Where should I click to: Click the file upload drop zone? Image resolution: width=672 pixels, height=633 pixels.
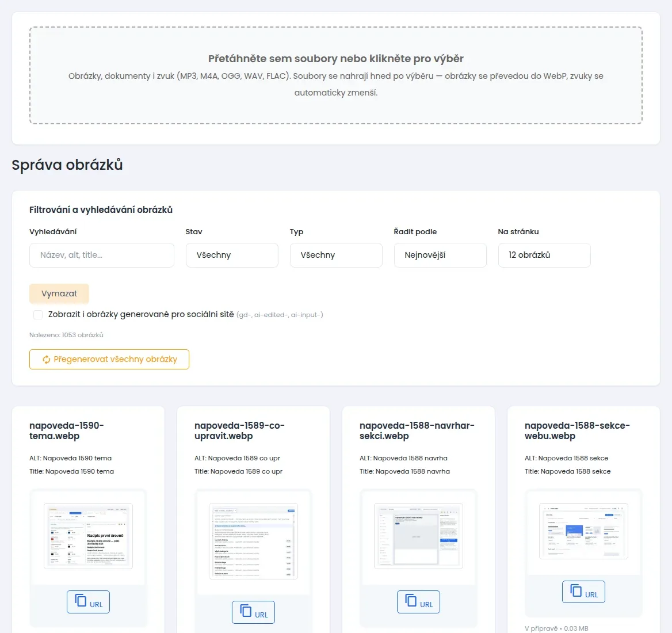coord(336,75)
